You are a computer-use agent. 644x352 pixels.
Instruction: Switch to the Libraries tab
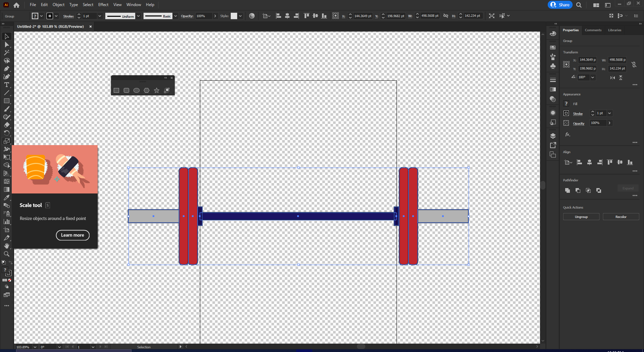tap(614, 30)
